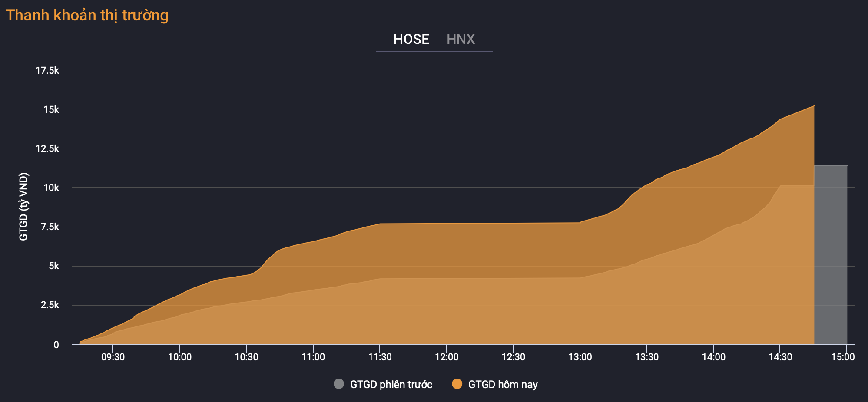The height and width of the screenshot is (402, 868).
Task: Toggle the 'GTGD hôm nay' legend label
Action: (503, 385)
